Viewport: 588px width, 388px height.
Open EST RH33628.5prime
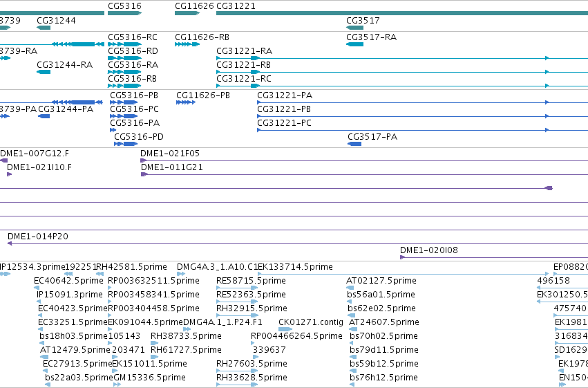pyautogui.click(x=252, y=377)
